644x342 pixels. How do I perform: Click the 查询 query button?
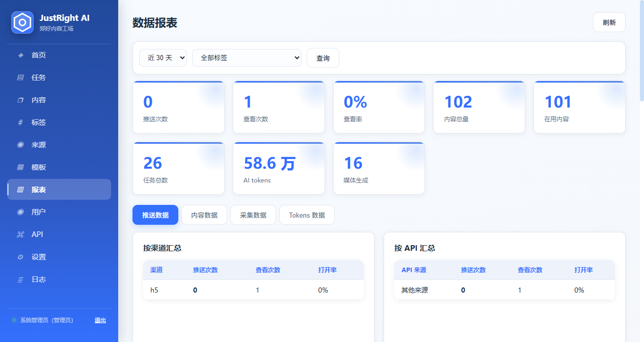point(323,58)
